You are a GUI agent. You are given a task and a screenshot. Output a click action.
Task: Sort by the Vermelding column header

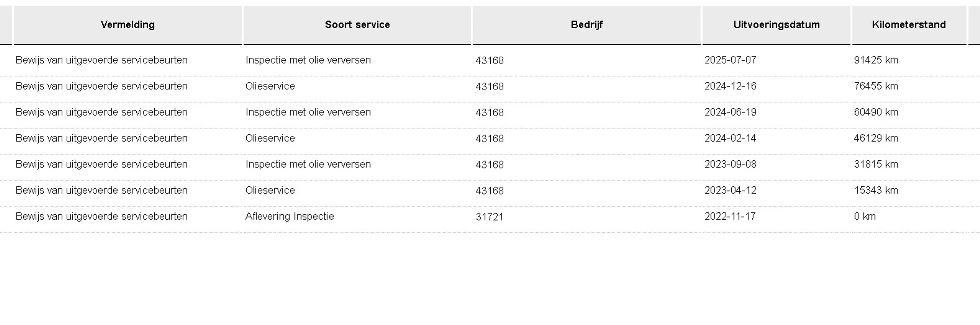(x=127, y=25)
